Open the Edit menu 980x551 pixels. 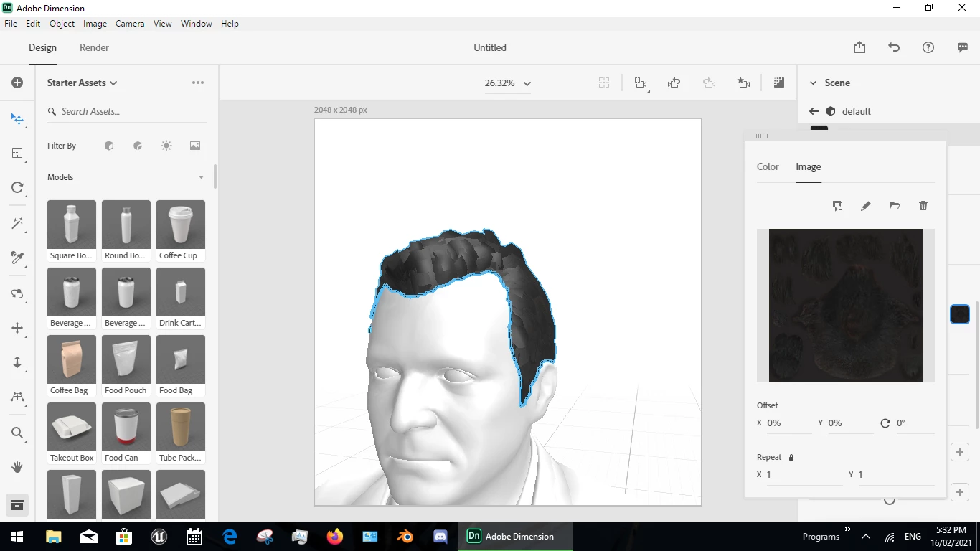[33, 24]
